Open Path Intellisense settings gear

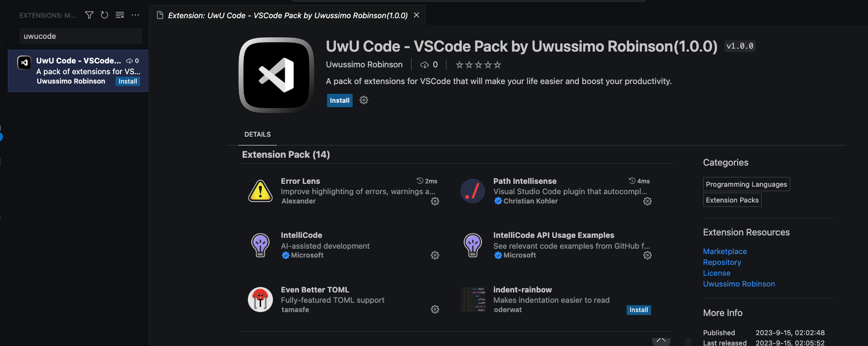647,201
